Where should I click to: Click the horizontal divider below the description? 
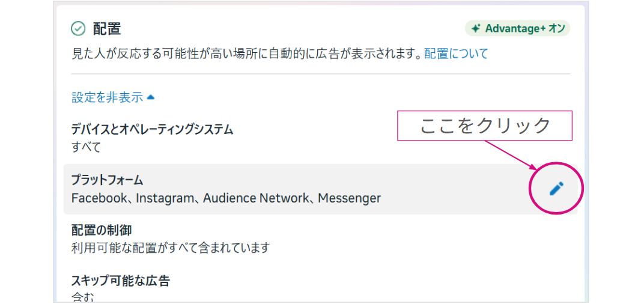[x=320, y=74]
